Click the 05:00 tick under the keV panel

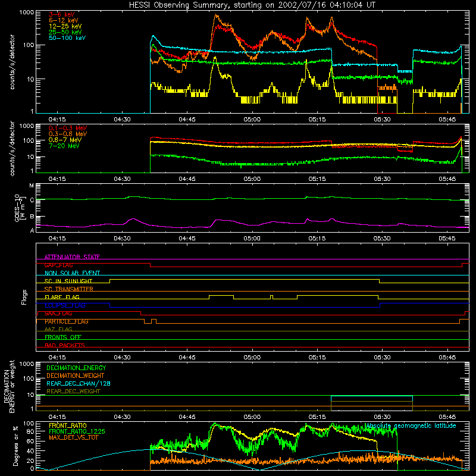(x=252, y=120)
